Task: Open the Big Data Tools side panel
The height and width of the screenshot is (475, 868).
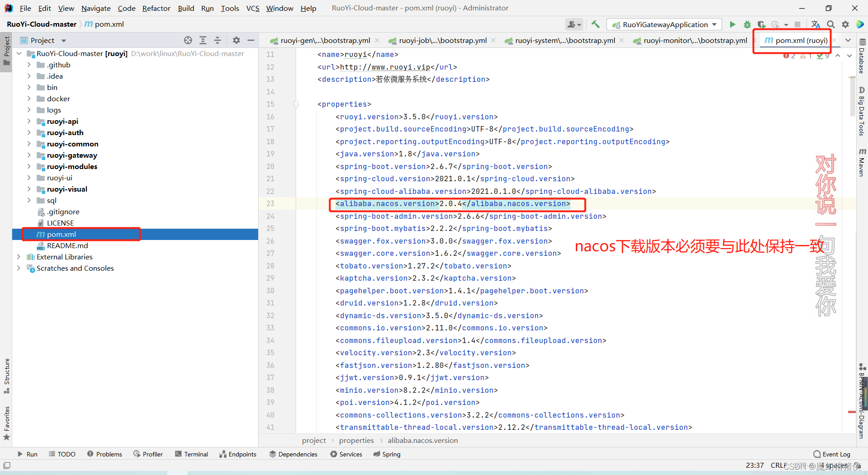Action: click(x=862, y=111)
